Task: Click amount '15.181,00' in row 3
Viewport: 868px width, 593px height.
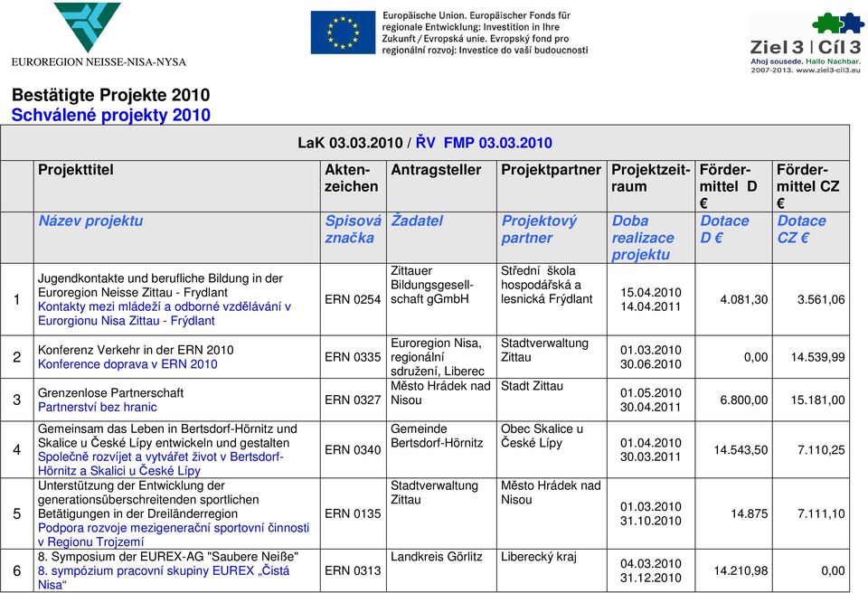Action: 817,400
